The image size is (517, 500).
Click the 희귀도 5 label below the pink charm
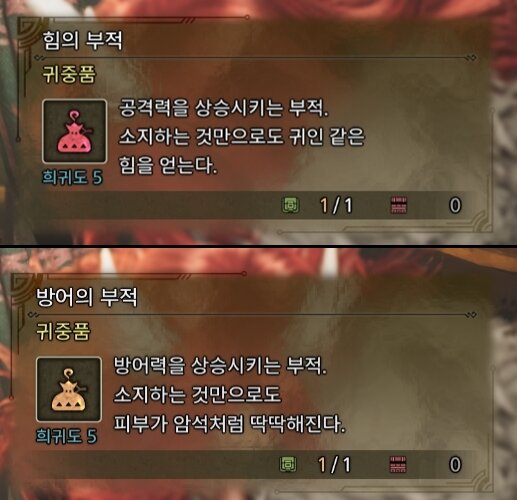(72, 177)
